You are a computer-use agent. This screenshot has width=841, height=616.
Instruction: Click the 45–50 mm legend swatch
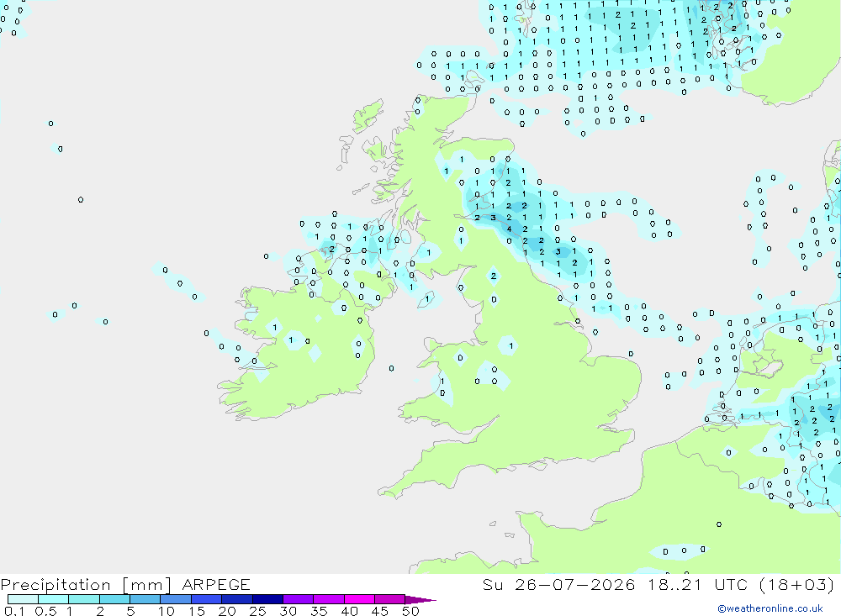point(389,599)
